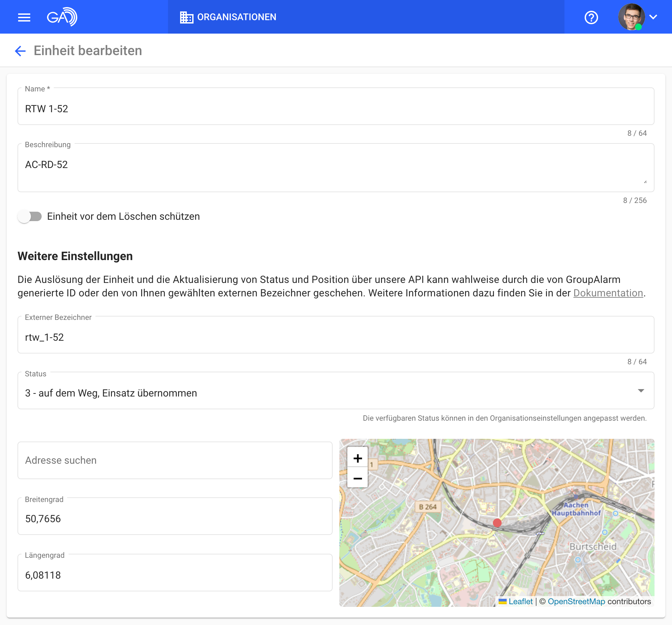Click into the Adresse suchen field
Screen dimensions: 672x625
click(175, 460)
